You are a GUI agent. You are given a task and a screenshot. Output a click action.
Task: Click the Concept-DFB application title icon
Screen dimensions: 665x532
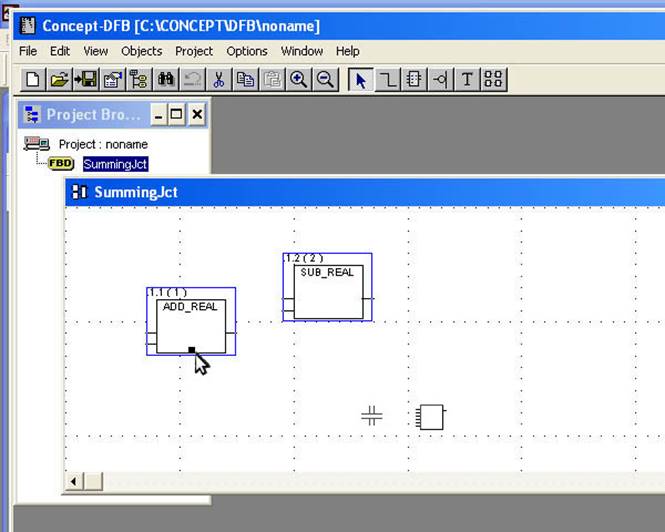pos(28,25)
